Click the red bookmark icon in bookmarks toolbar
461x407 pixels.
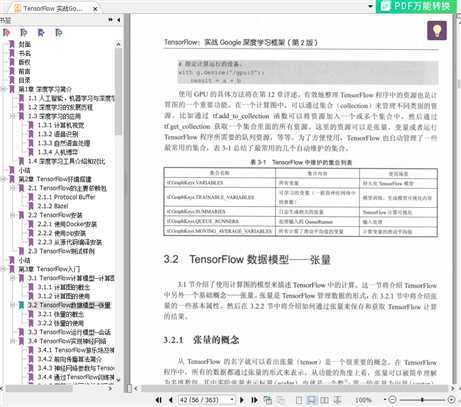pos(6,33)
